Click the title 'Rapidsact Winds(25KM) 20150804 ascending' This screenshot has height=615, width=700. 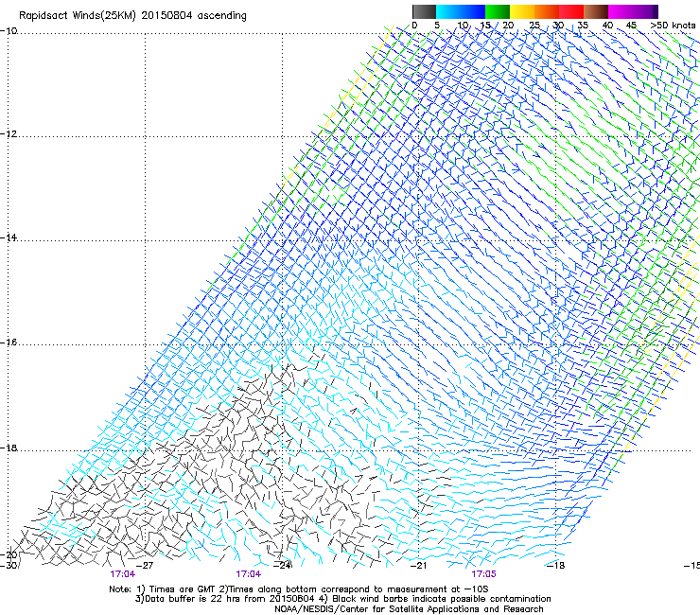pyautogui.click(x=132, y=16)
